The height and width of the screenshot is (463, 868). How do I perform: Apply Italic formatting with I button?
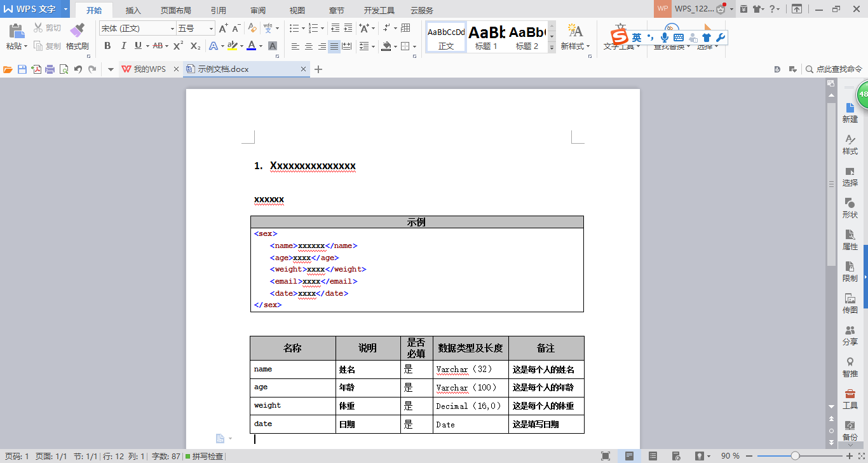click(x=123, y=46)
